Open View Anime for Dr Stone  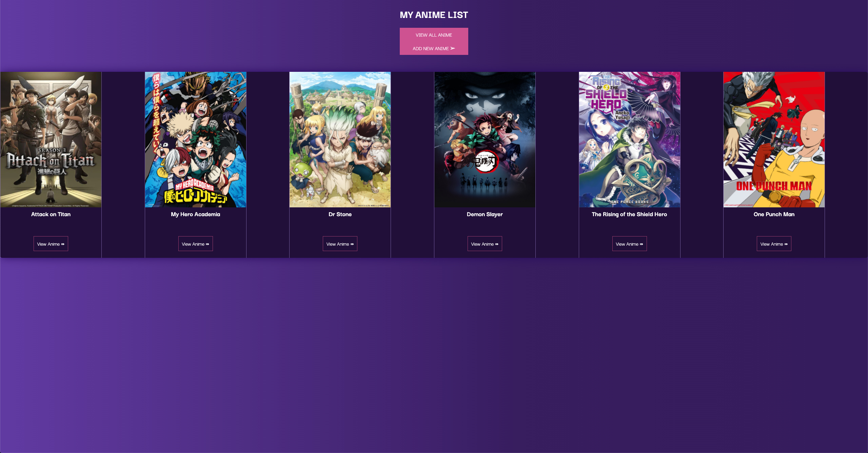(x=340, y=244)
